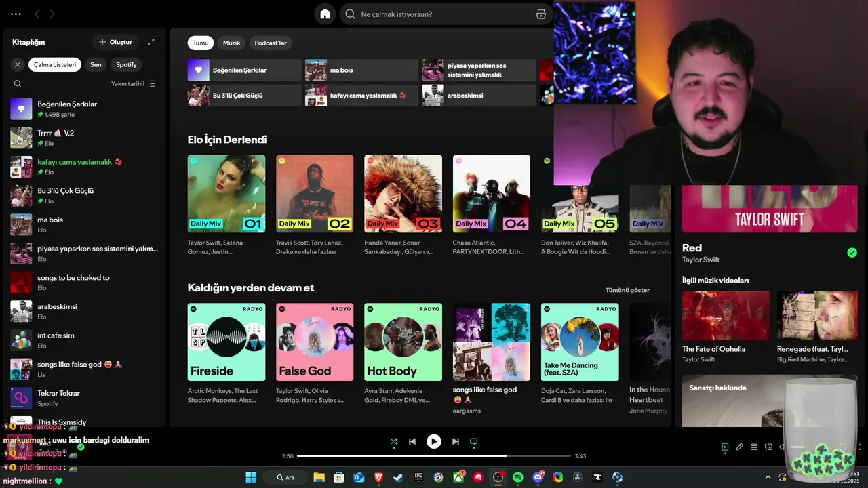Image resolution: width=868 pixels, height=488 pixels.
Task: Click Tümünü göster link
Action: pyautogui.click(x=627, y=290)
